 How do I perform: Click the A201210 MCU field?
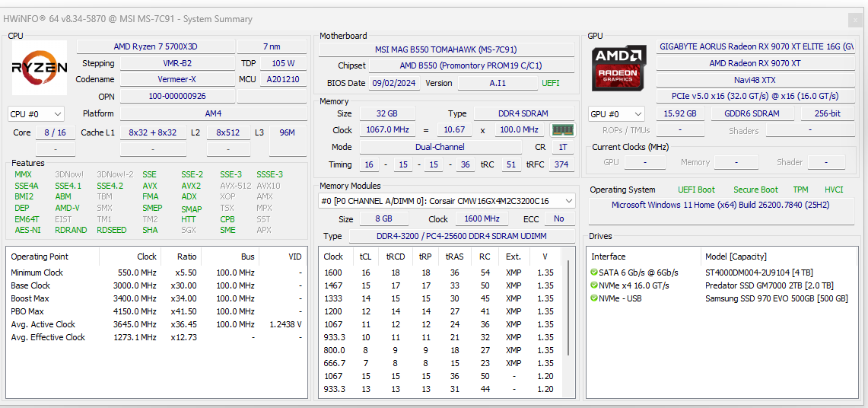pyautogui.click(x=283, y=80)
